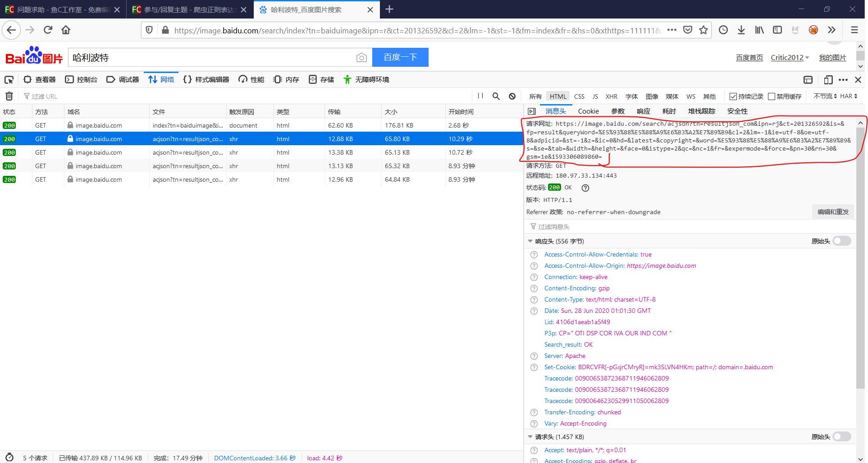The width and height of the screenshot is (868, 463).
Task: Close the 哈利波特 browser tab
Action: [370, 9]
